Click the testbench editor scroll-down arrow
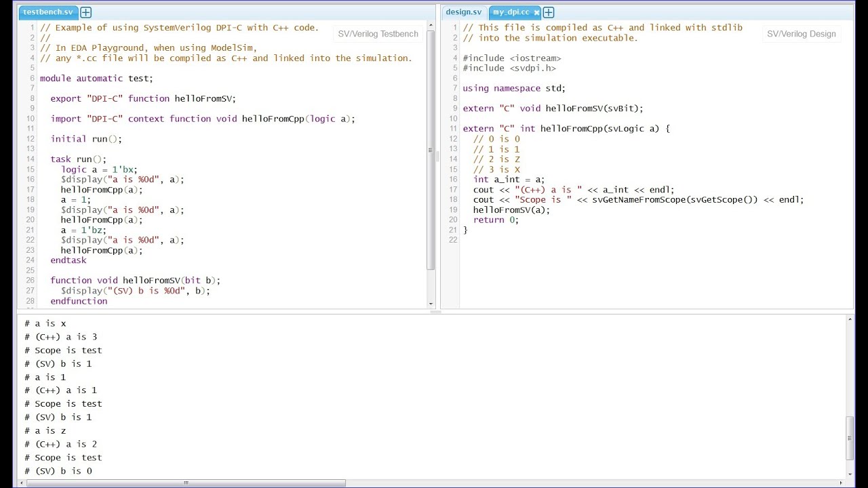 (x=431, y=304)
